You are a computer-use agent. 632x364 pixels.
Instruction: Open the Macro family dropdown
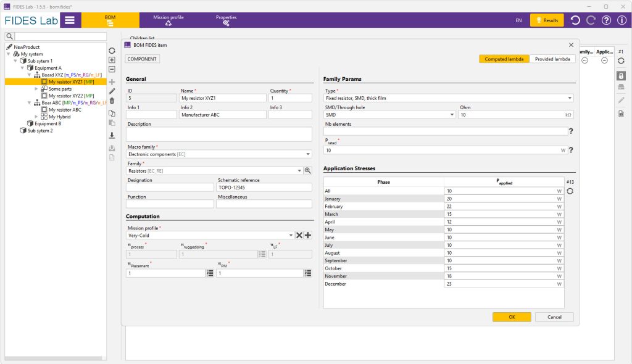[x=309, y=154]
